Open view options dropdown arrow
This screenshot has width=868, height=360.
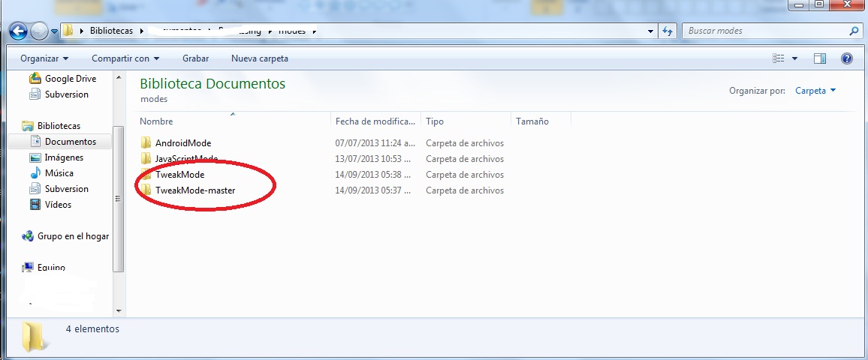[794, 58]
